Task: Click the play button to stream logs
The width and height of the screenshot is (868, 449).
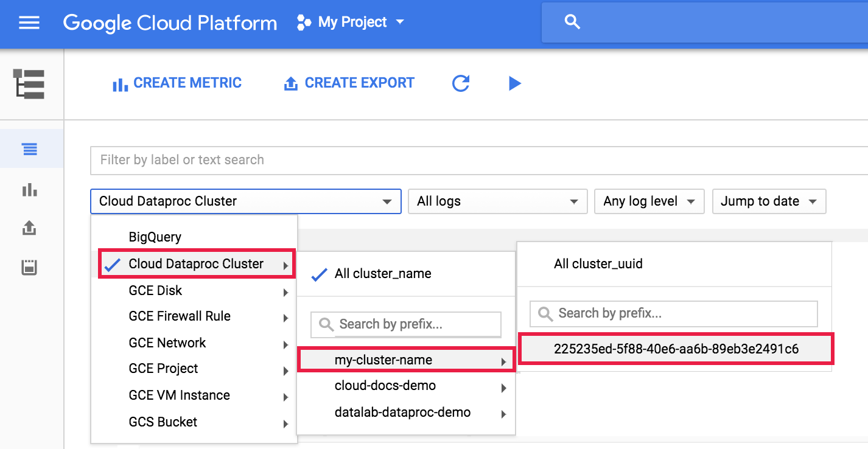Action: coord(515,83)
